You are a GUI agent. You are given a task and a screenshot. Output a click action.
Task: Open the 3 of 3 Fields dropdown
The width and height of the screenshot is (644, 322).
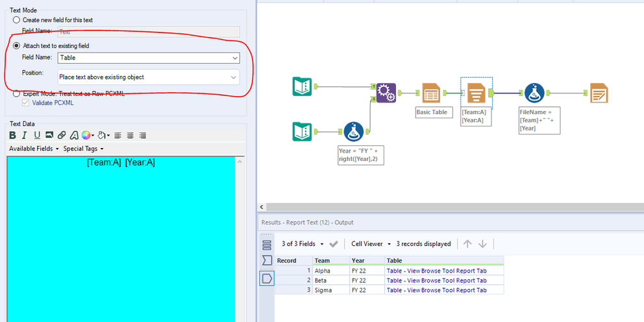tap(303, 244)
